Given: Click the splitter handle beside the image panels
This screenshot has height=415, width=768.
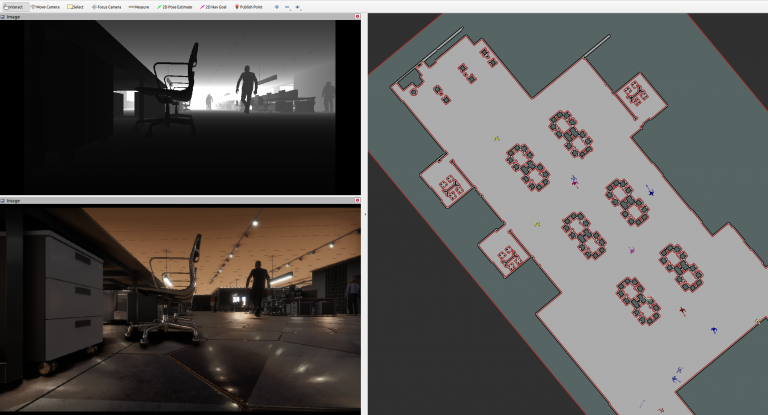Looking at the screenshot, I should 365,214.
